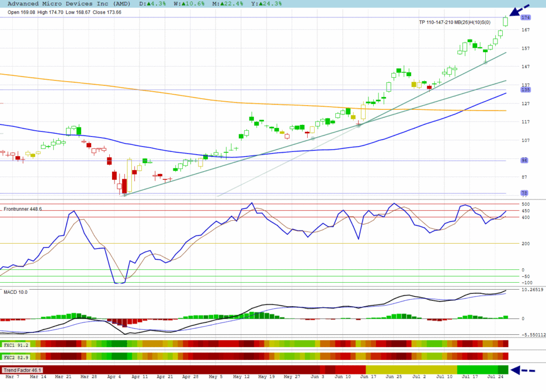Click the dark green FXC1 segment at Apr 4
This screenshot has height=392, width=546.
tap(119, 344)
